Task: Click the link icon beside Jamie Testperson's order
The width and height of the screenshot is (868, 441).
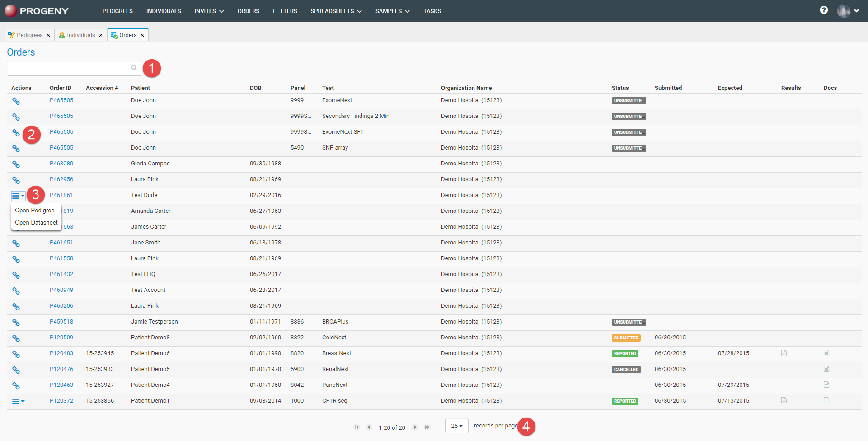Action: (16, 323)
